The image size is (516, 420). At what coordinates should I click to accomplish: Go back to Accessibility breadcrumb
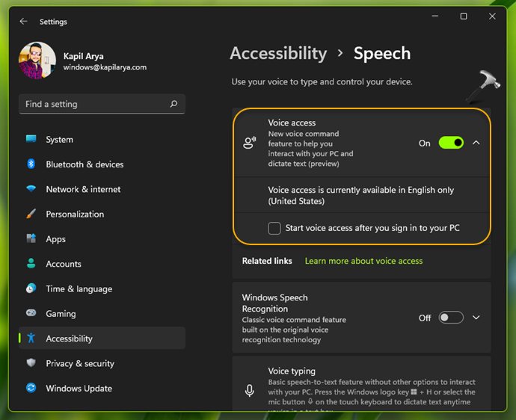click(x=278, y=54)
